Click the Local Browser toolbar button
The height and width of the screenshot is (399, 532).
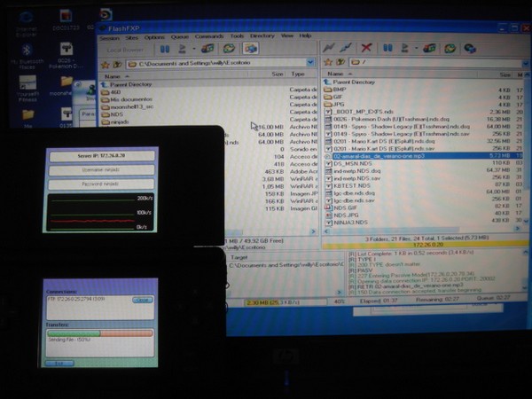125,51
